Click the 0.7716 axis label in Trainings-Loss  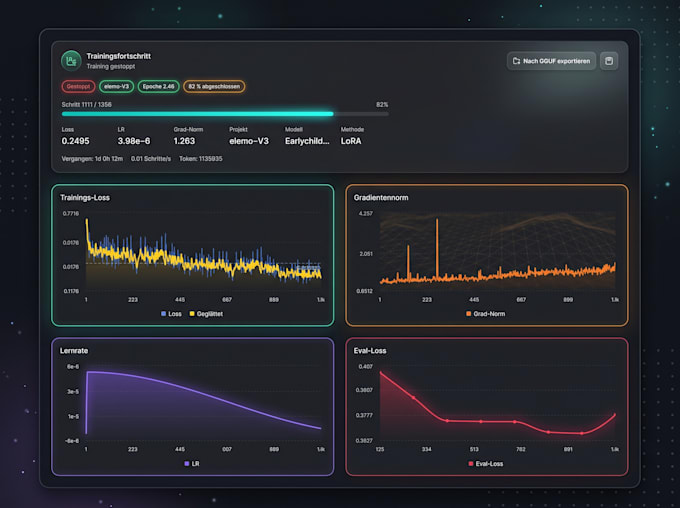coord(71,213)
